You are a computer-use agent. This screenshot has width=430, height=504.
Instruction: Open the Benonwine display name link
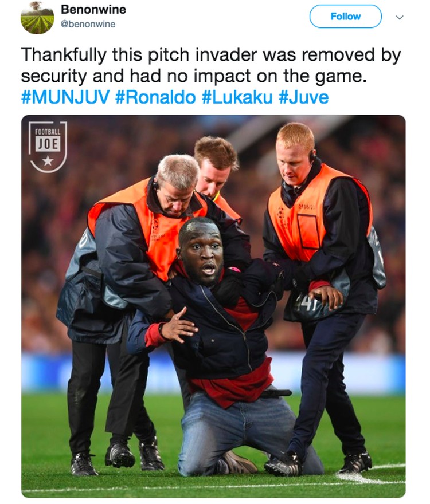[93, 9]
